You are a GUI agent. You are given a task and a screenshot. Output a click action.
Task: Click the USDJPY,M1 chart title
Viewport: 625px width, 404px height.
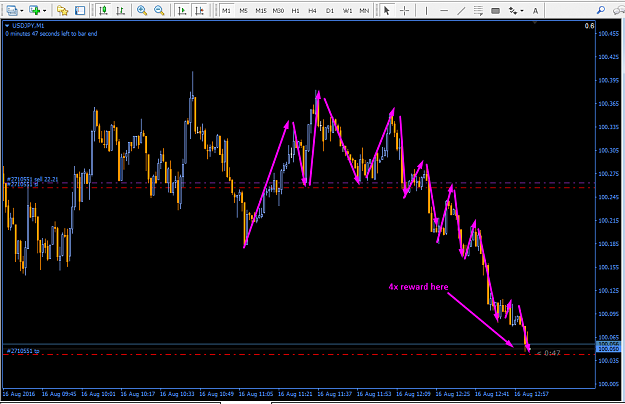[x=28, y=26]
